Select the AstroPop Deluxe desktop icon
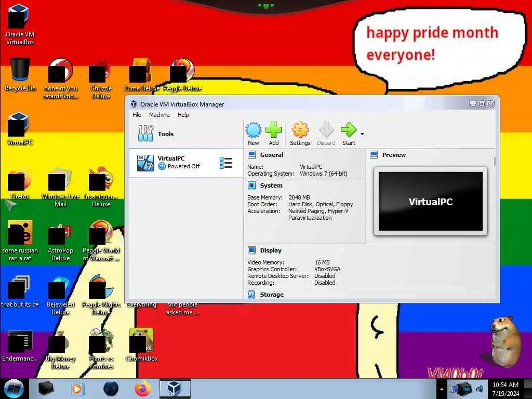Viewport: 532px width, 399px height. 60,241
